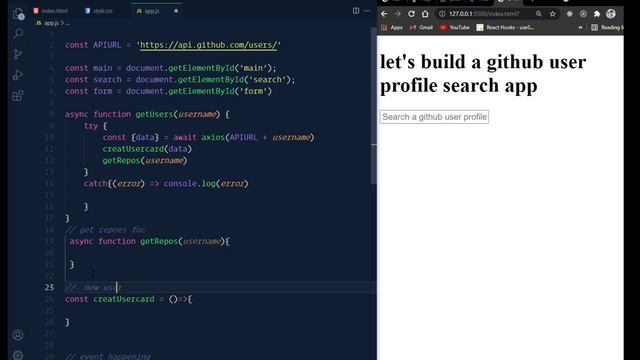Open the Accounts menu in activity bar
Image resolution: width=640 pixels, height=360 pixels.
18,335
